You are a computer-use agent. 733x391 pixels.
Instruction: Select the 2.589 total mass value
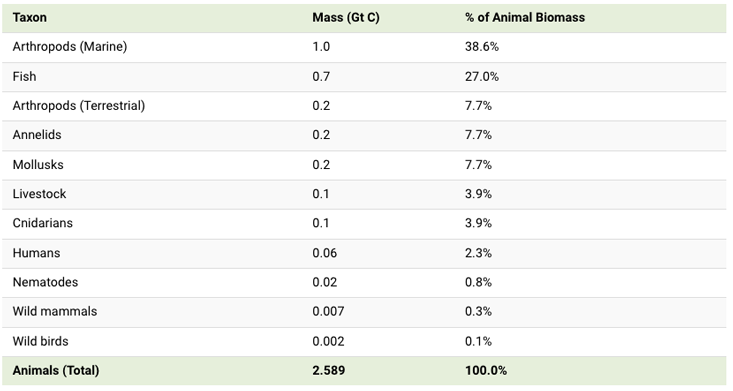(x=329, y=370)
